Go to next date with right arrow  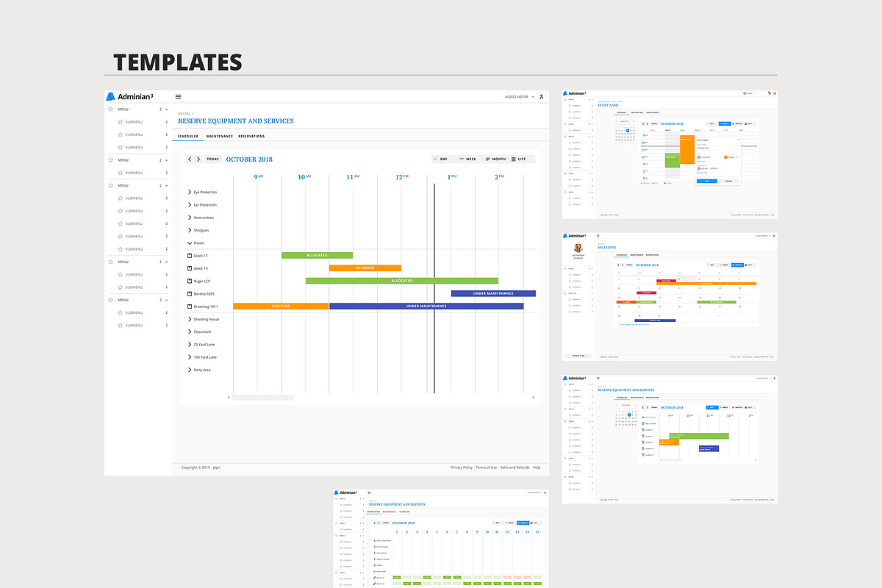tap(198, 159)
